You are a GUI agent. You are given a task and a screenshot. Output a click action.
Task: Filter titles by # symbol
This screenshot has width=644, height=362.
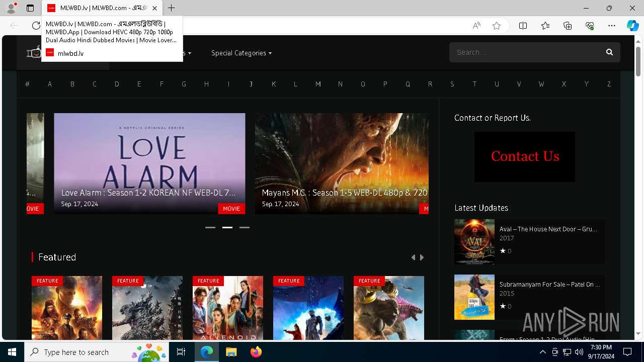pyautogui.click(x=27, y=84)
